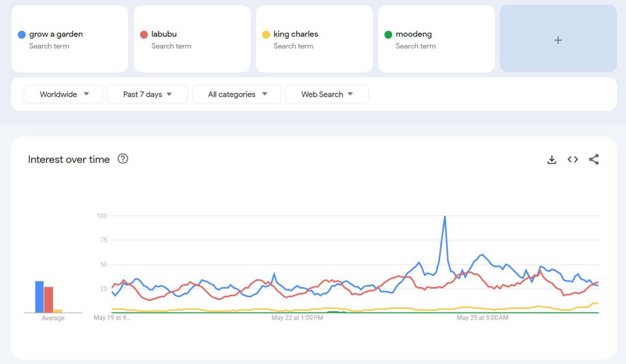Click the yellow king charles dot
The height and width of the screenshot is (364, 626).
[266, 34]
